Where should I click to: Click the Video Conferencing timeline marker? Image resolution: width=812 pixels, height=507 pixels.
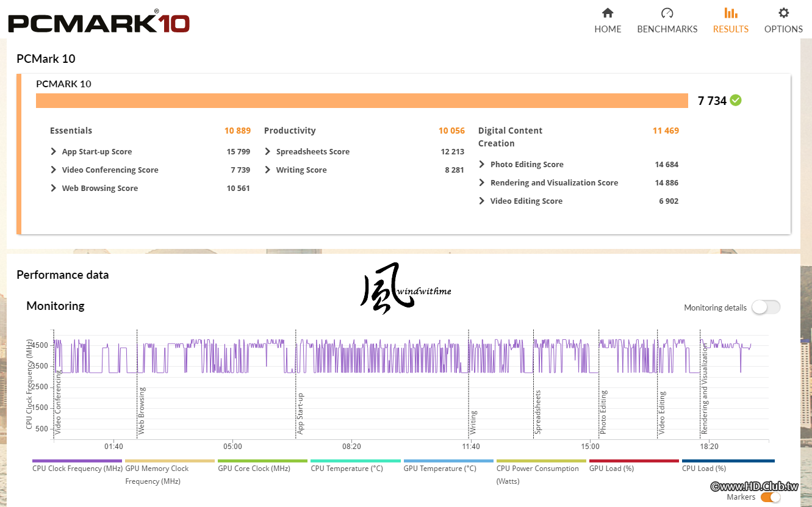click(x=58, y=403)
